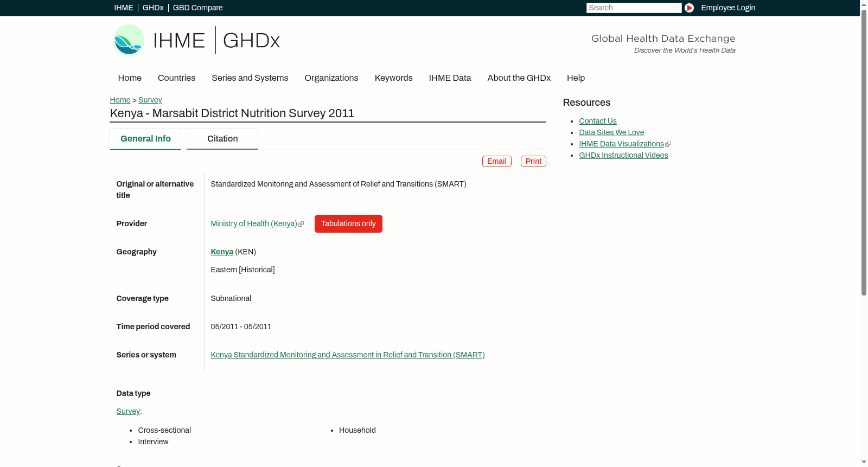Screen dimensions: 868x467
Task: Open the Help menu
Action: click(576, 78)
